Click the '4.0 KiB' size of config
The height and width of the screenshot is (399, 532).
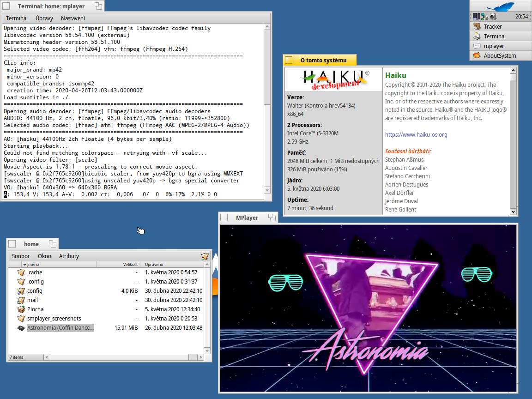(x=129, y=291)
